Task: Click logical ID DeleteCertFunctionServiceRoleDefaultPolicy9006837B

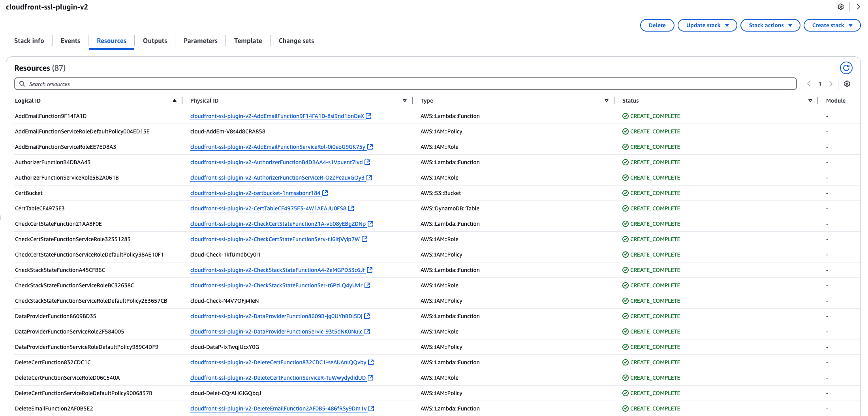Action: (84, 393)
